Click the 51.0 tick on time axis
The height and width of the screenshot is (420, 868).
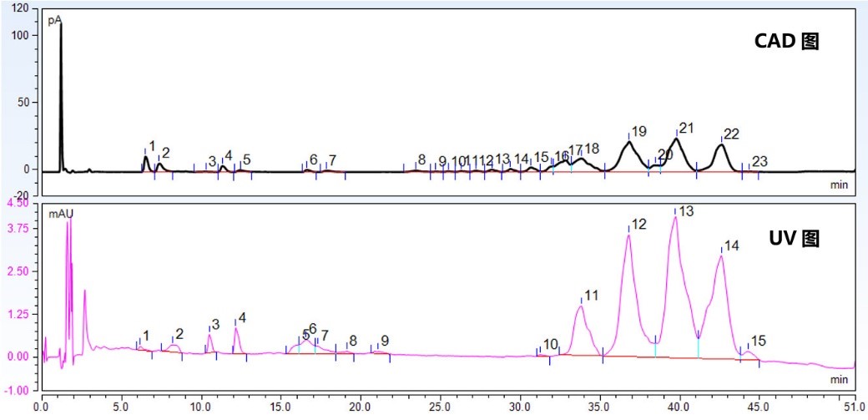(855, 407)
